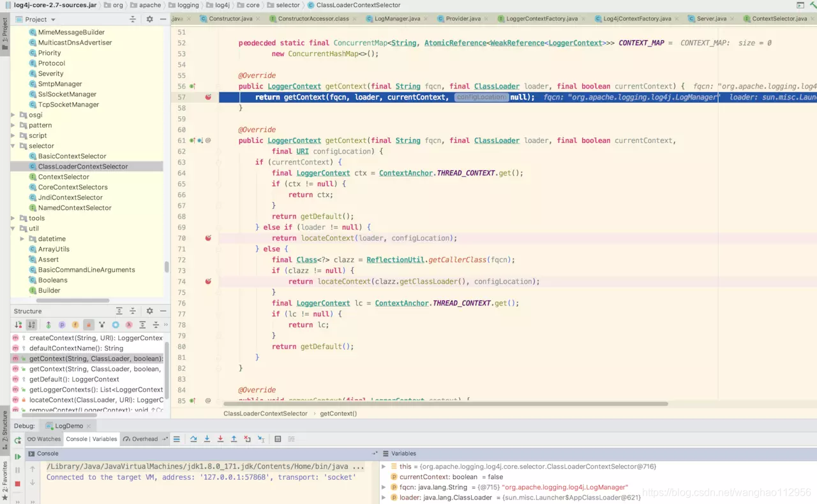Image resolution: width=817 pixels, height=504 pixels.
Task: Open Project panel settings gear
Action: pyautogui.click(x=150, y=19)
